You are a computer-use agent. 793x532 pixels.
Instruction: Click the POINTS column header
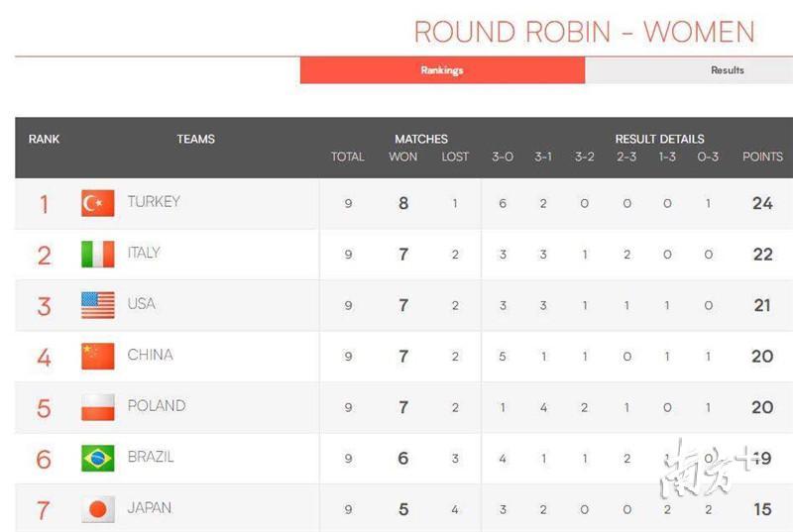[762, 157]
